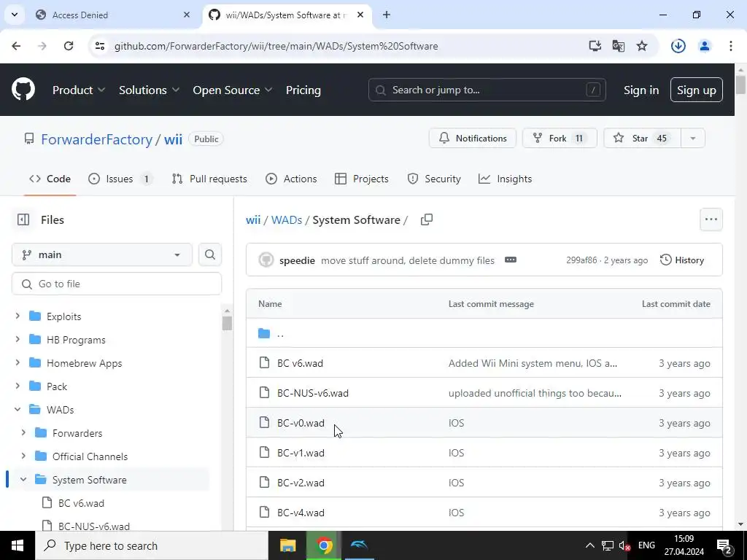
Task: Go up to parent directory
Action: coord(280,333)
